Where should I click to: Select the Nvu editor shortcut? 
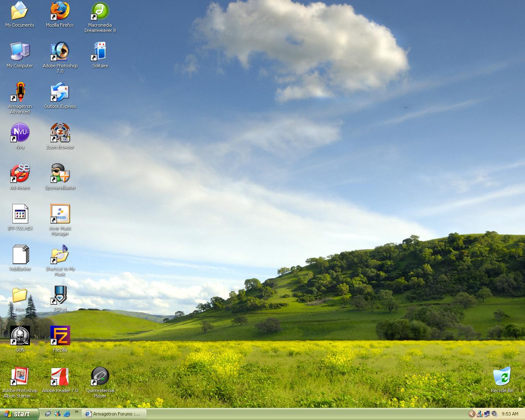coord(20,133)
